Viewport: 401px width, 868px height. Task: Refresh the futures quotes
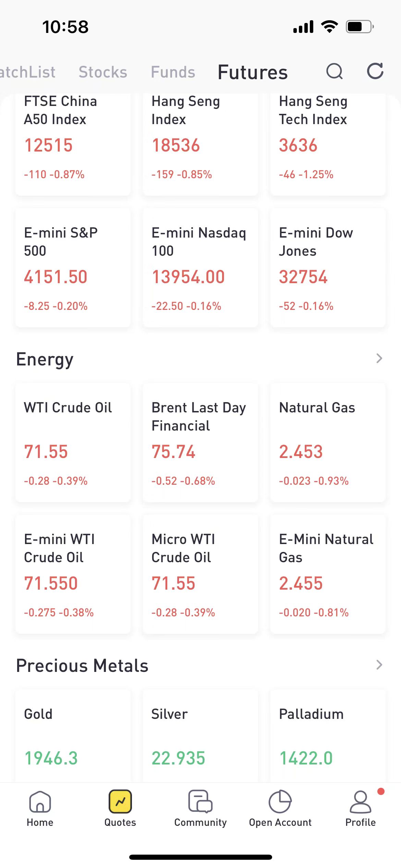375,71
